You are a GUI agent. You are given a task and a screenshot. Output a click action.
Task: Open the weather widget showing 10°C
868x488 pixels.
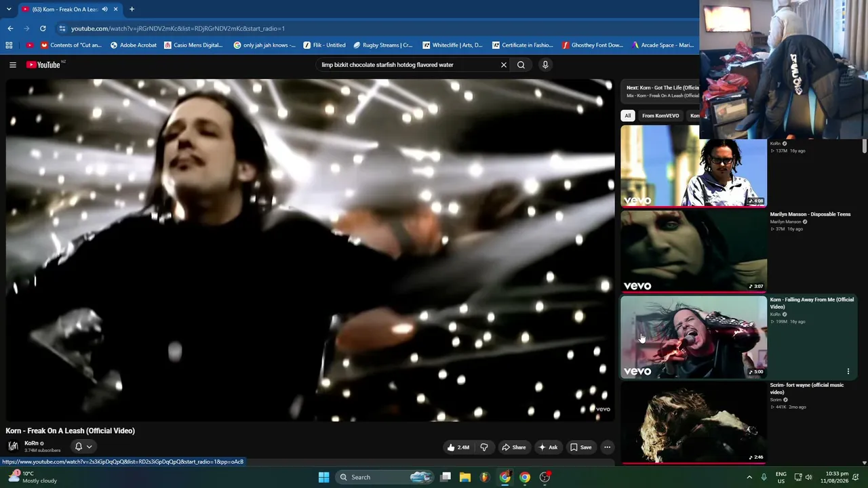click(x=33, y=477)
